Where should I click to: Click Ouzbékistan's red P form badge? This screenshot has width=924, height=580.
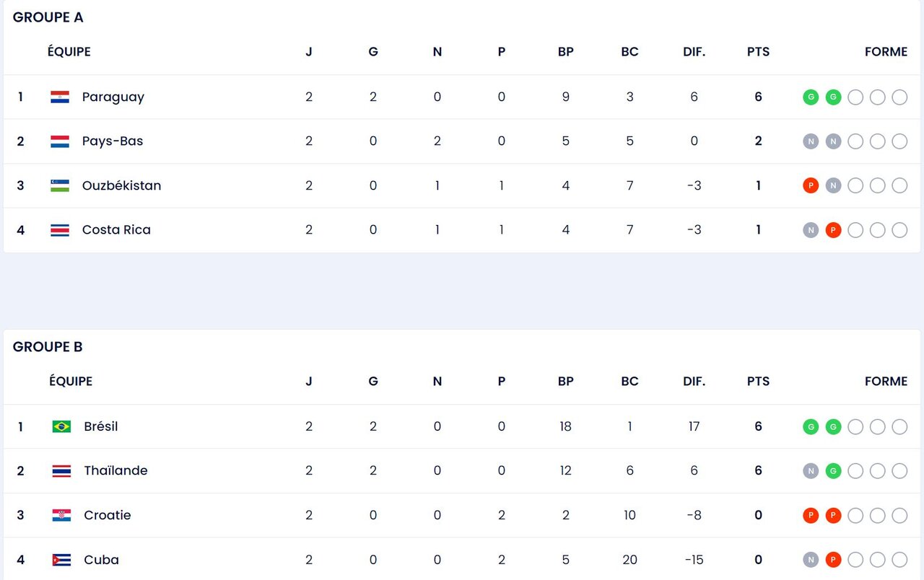pyautogui.click(x=811, y=186)
